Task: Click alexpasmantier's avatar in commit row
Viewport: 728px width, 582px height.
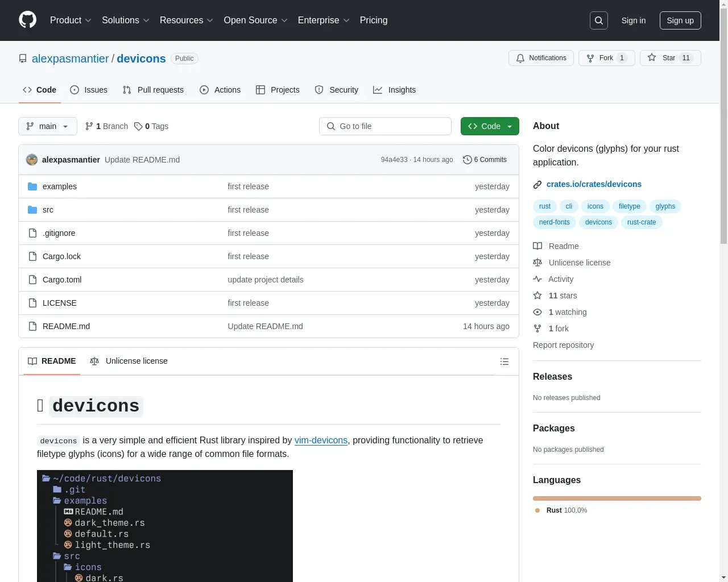Action: 32,160
